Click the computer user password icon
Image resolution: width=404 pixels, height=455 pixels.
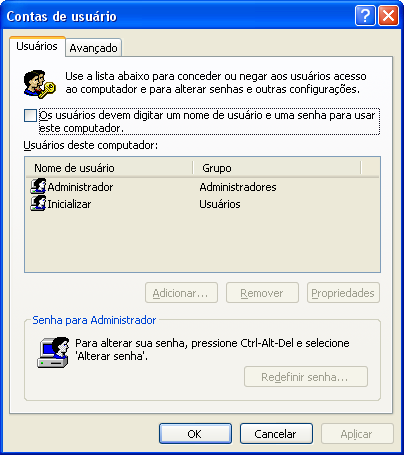click(53, 352)
